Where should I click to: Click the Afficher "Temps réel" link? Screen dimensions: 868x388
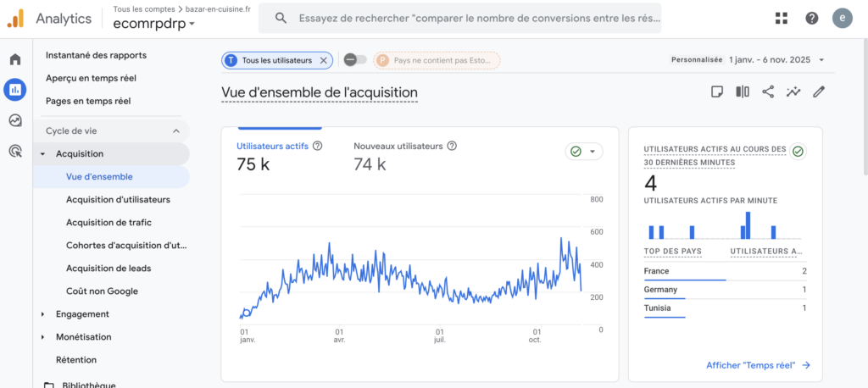click(758, 365)
